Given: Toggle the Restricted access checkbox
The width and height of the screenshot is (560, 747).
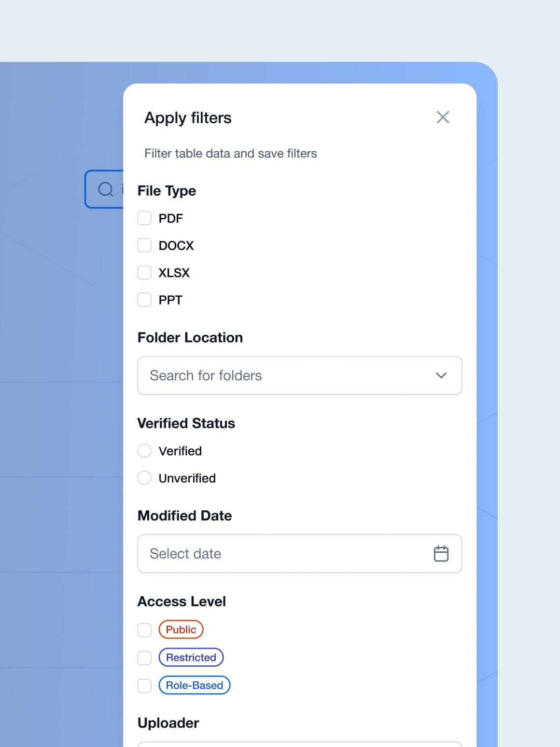Looking at the screenshot, I should [144, 658].
